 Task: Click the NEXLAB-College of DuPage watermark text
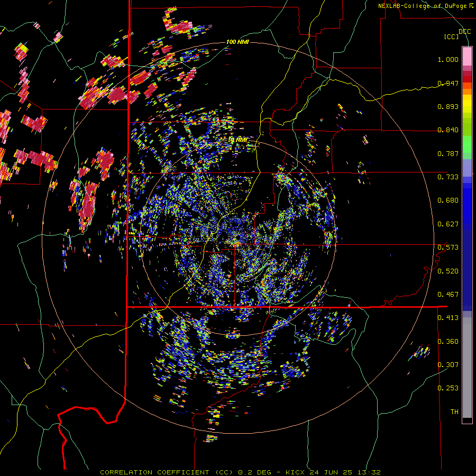[425, 6]
